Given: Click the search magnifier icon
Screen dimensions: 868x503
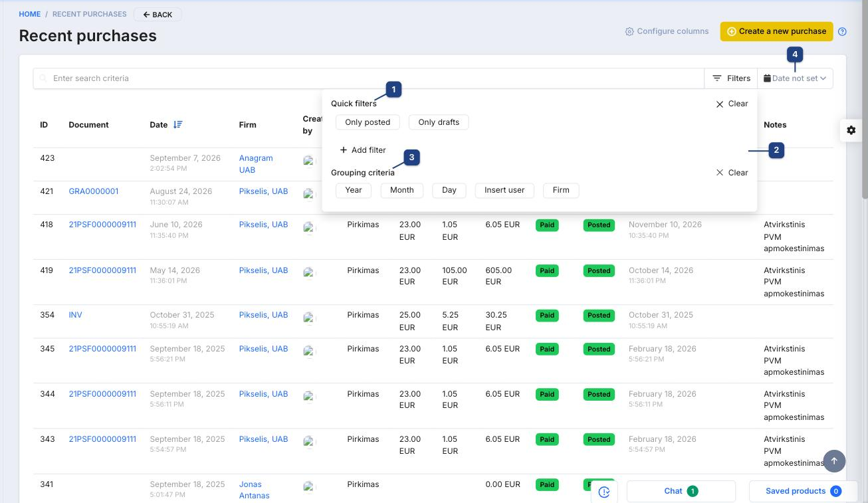Looking at the screenshot, I should (44, 78).
